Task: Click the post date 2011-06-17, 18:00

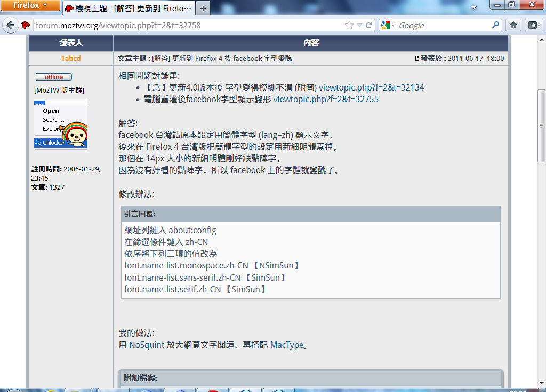Action: (x=476, y=59)
